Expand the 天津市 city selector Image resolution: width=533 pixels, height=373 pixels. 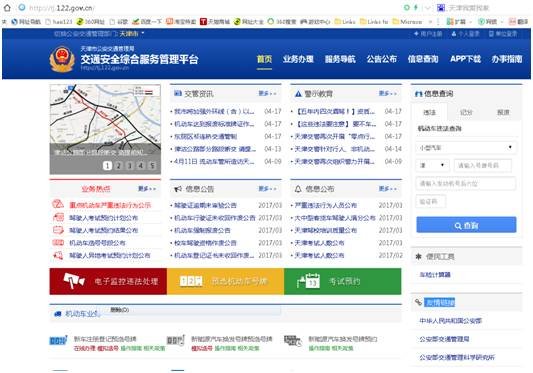pyautogui.click(x=132, y=34)
